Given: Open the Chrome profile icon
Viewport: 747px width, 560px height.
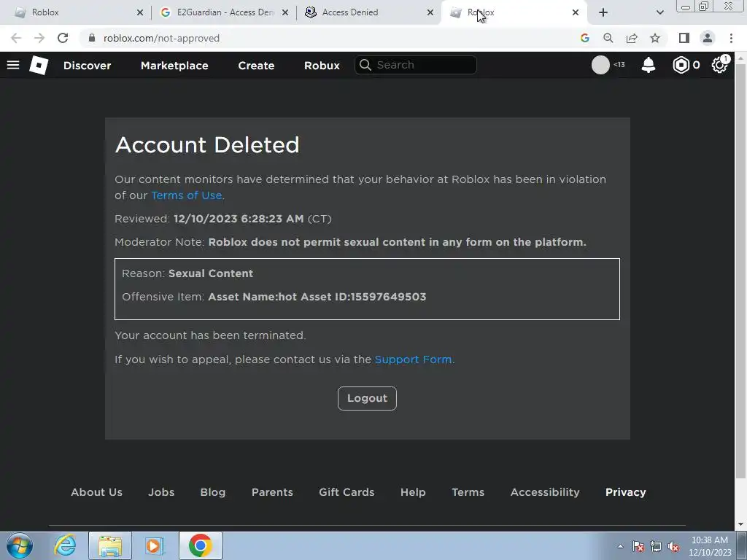Looking at the screenshot, I should 708,38.
